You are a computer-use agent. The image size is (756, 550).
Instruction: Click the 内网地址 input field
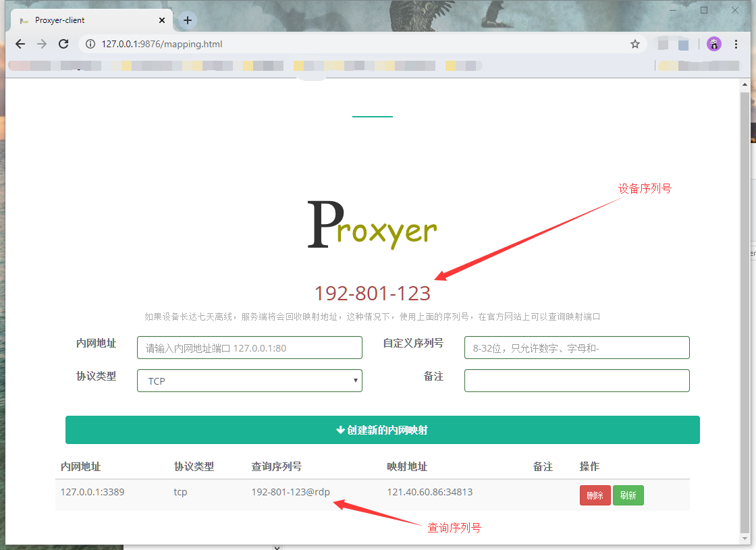[249, 348]
